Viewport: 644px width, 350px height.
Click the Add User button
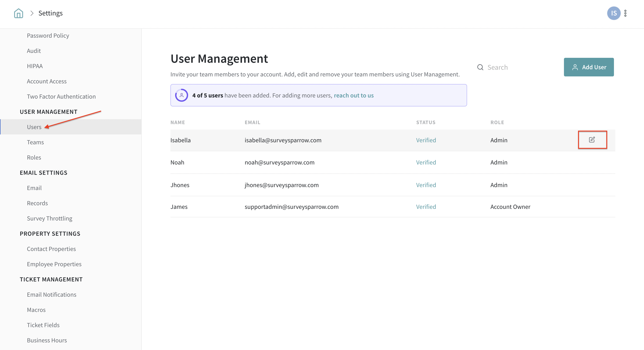coord(588,67)
